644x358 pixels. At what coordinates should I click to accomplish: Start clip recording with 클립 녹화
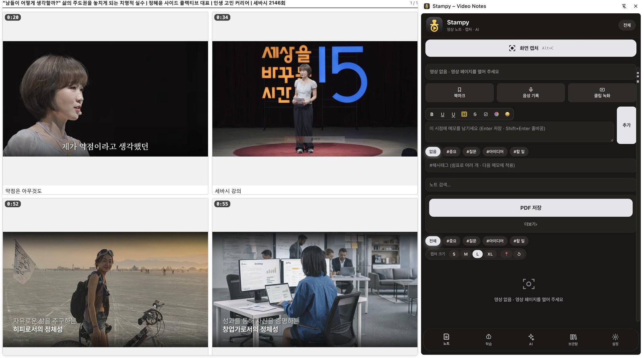point(602,93)
